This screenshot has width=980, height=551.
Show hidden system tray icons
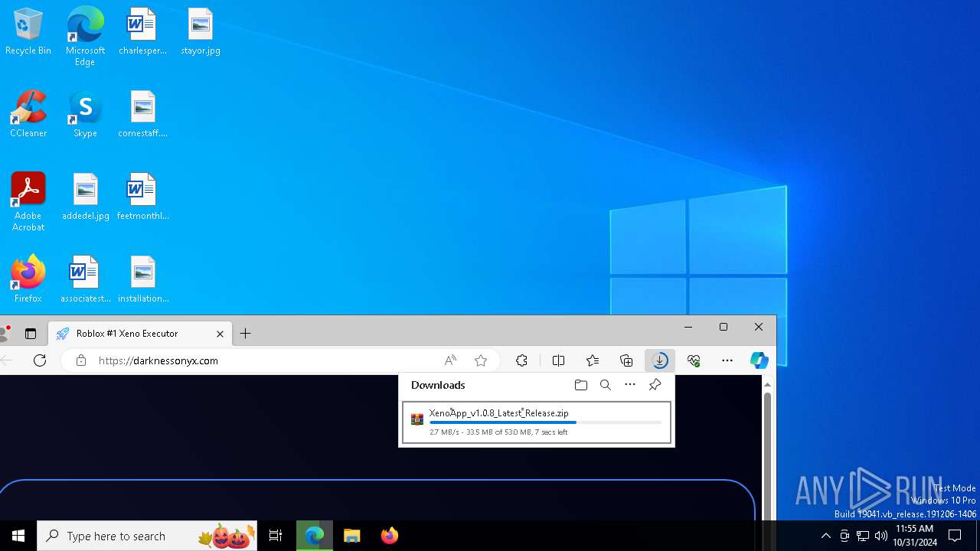[x=825, y=536]
